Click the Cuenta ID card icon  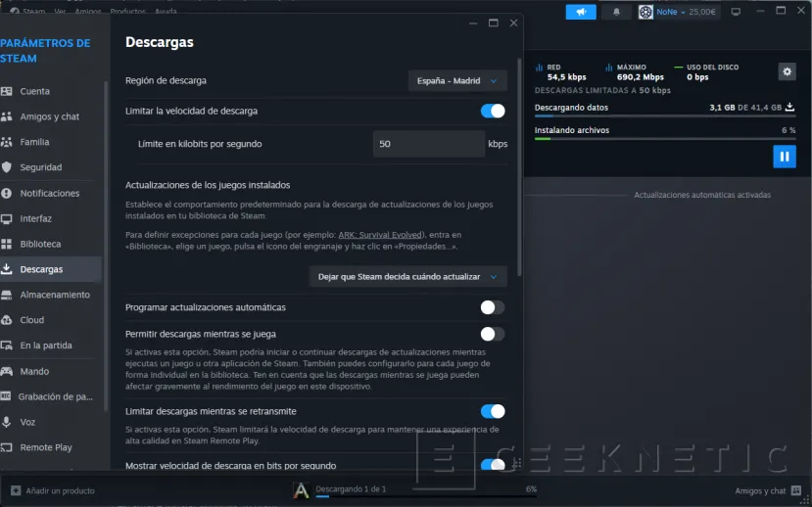pyautogui.click(x=6, y=91)
